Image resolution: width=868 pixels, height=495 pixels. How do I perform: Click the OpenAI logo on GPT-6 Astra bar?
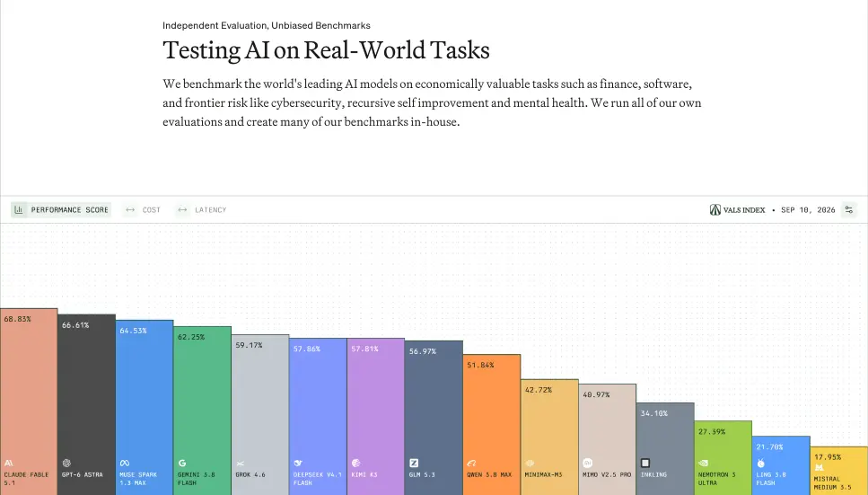point(66,463)
